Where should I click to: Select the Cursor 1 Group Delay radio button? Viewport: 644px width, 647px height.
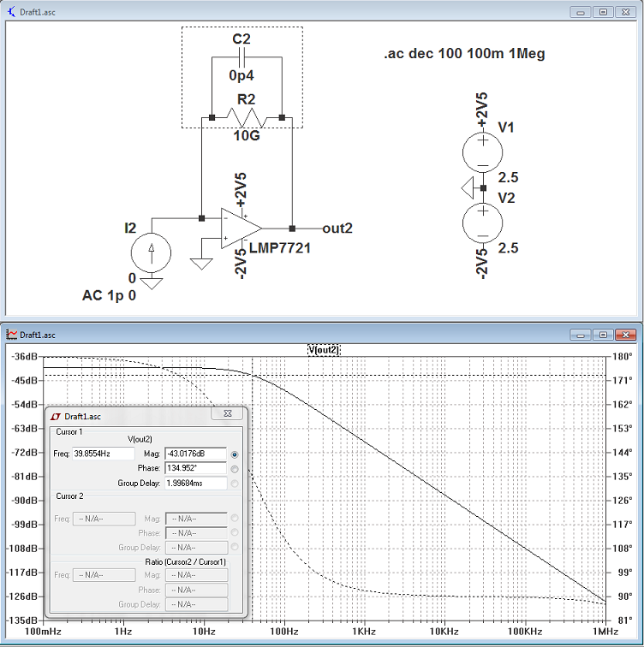235,484
